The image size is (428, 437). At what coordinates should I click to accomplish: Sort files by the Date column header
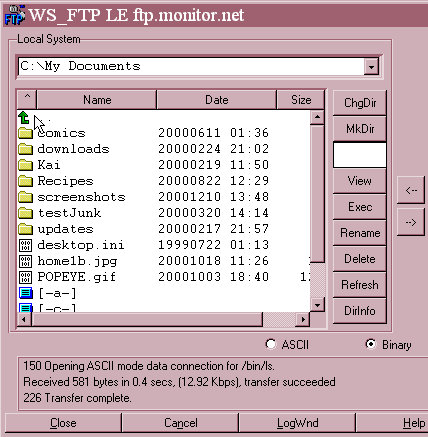tap(217, 99)
